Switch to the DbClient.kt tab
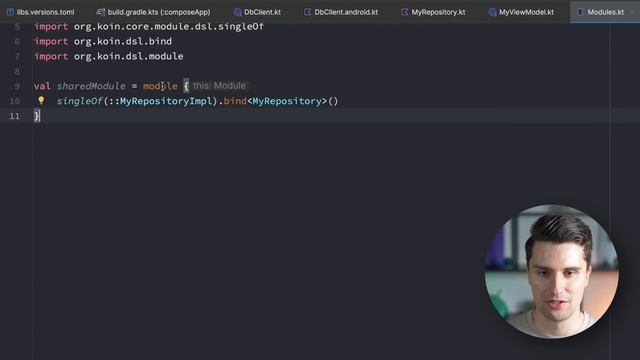640x360 pixels. pyautogui.click(x=257, y=12)
